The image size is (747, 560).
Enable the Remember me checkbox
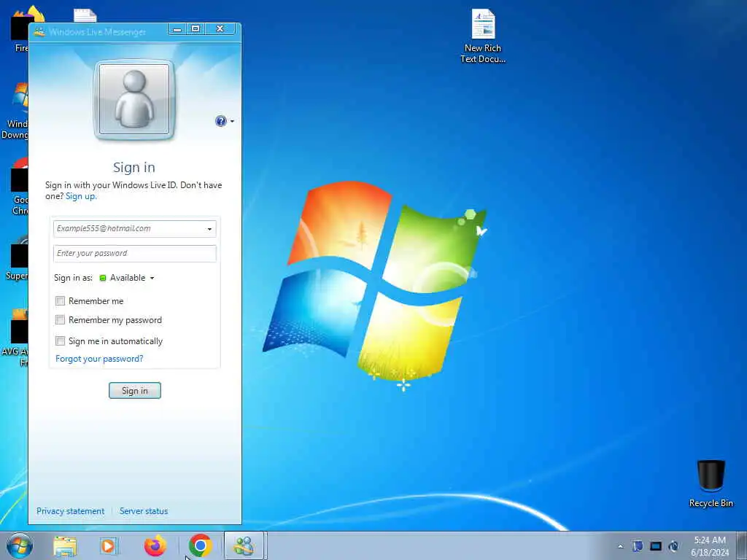[x=60, y=301]
